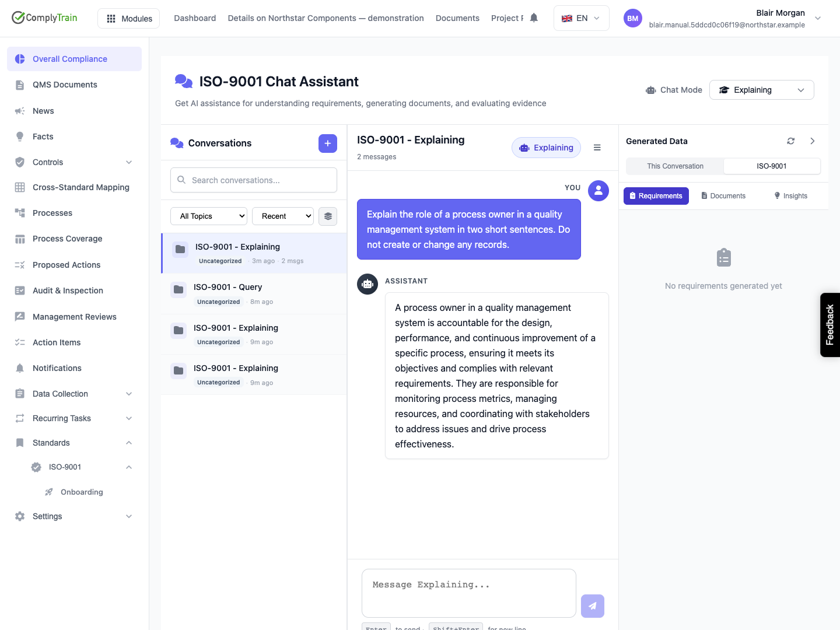Viewport: 840px width, 630px height.
Task: Start a new conversation with plus button
Action: pos(328,143)
